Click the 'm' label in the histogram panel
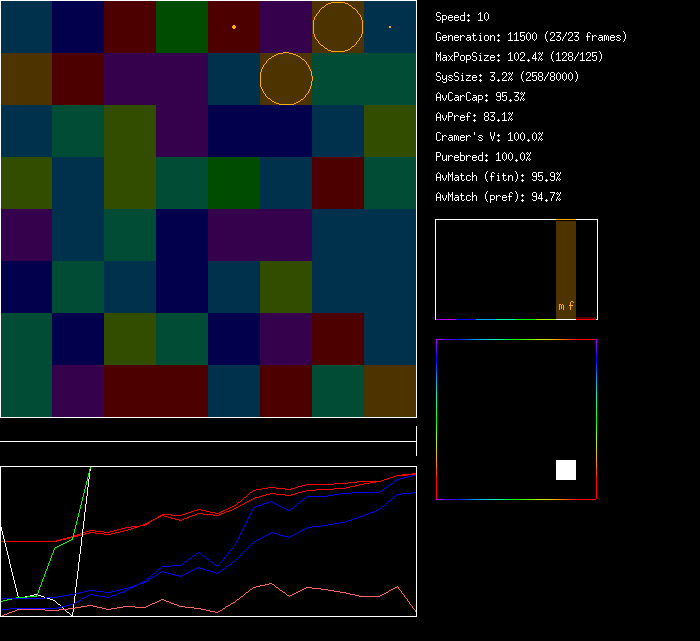This screenshot has height=641, width=700. (x=561, y=306)
